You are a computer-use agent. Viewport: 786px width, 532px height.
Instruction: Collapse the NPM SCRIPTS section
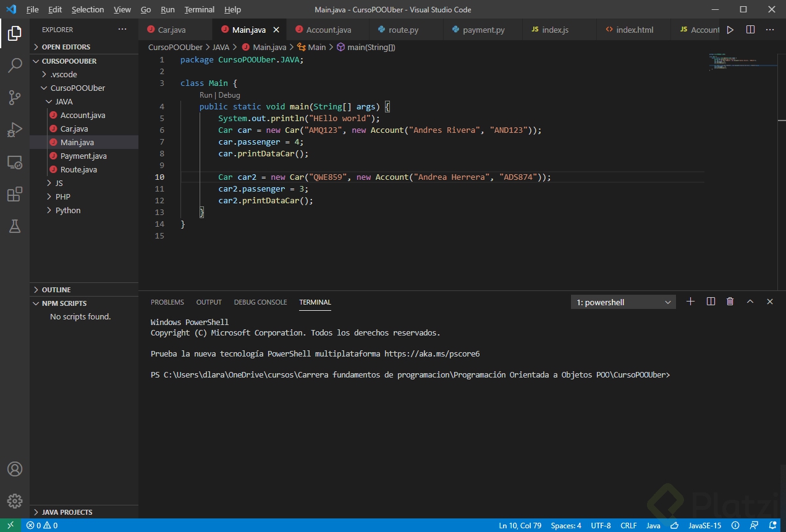[84, 303]
